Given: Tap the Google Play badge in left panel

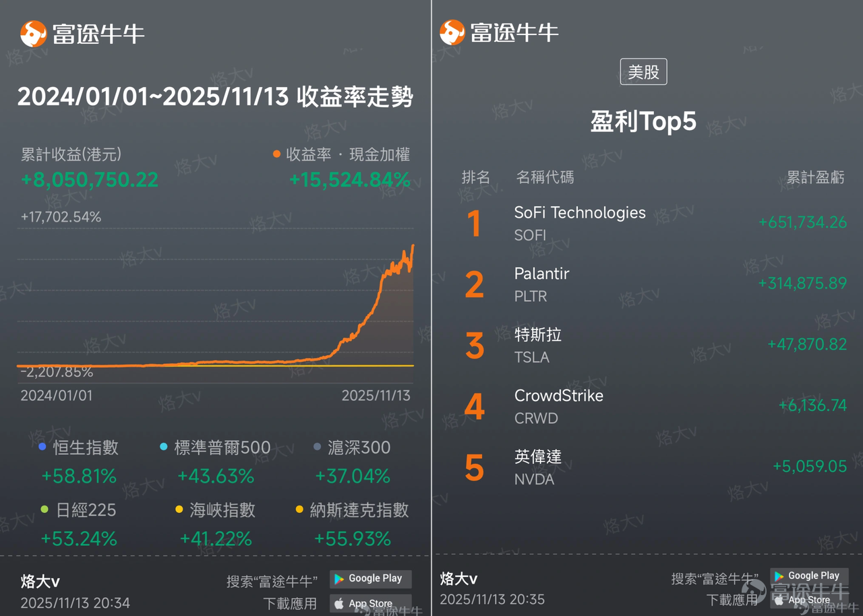Looking at the screenshot, I should point(370,578).
